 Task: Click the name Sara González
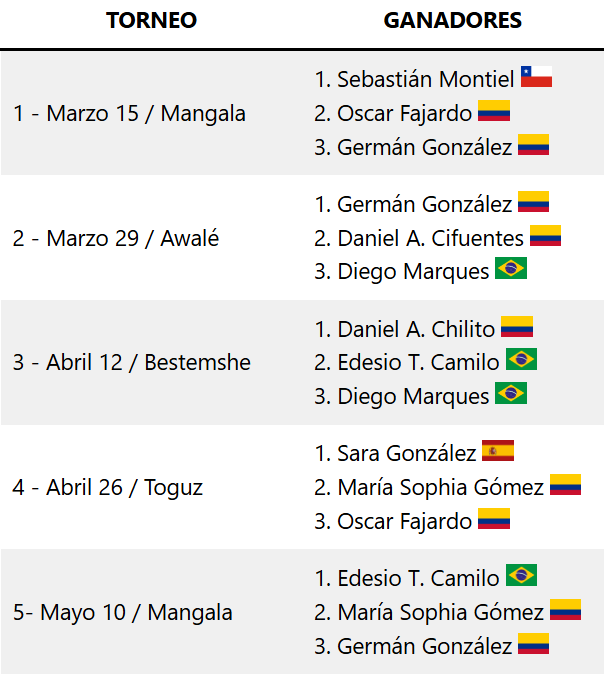click(406, 453)
